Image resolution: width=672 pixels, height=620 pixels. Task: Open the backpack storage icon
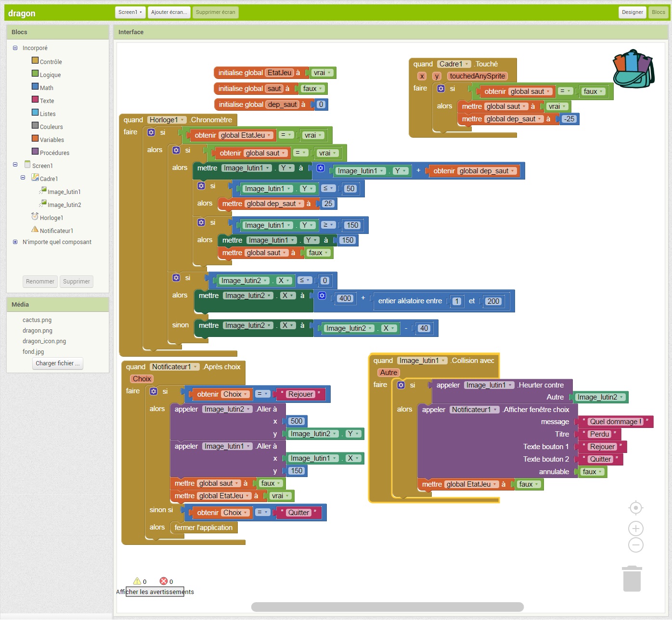633,69
